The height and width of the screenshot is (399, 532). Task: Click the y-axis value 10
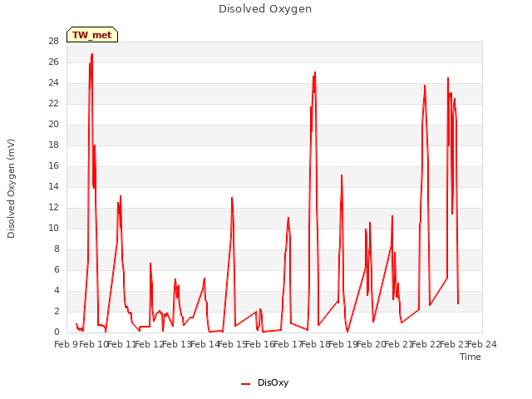[53, 228]
